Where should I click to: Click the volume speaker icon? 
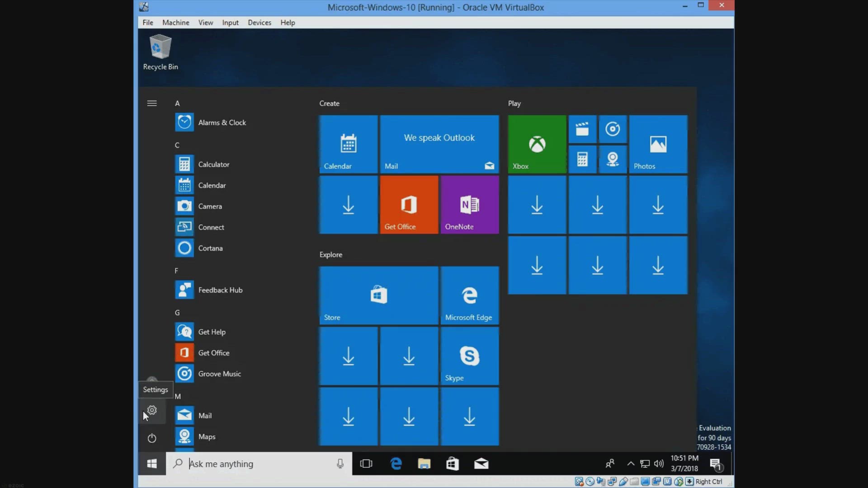(x=659, y=464)
